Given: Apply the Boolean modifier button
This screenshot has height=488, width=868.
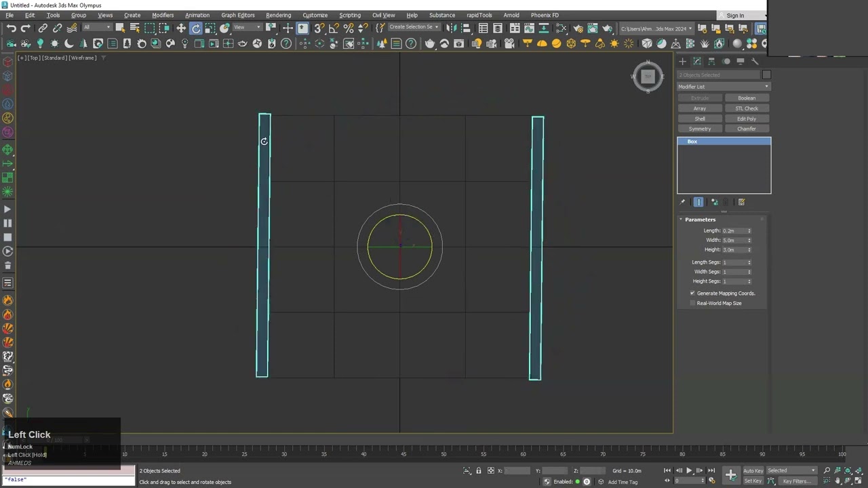Looking at the screenshot, I should 747,98.
